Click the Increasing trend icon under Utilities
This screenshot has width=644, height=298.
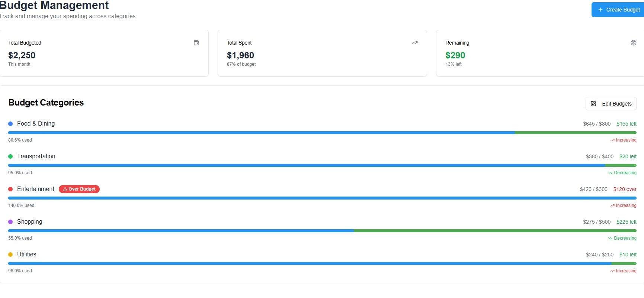[612, 271]
